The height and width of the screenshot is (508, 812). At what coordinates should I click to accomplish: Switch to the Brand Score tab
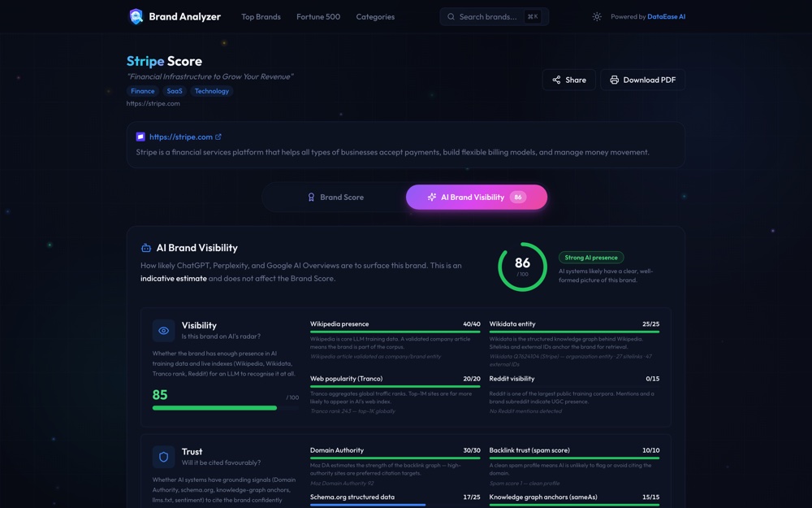(x=335, y=197)
